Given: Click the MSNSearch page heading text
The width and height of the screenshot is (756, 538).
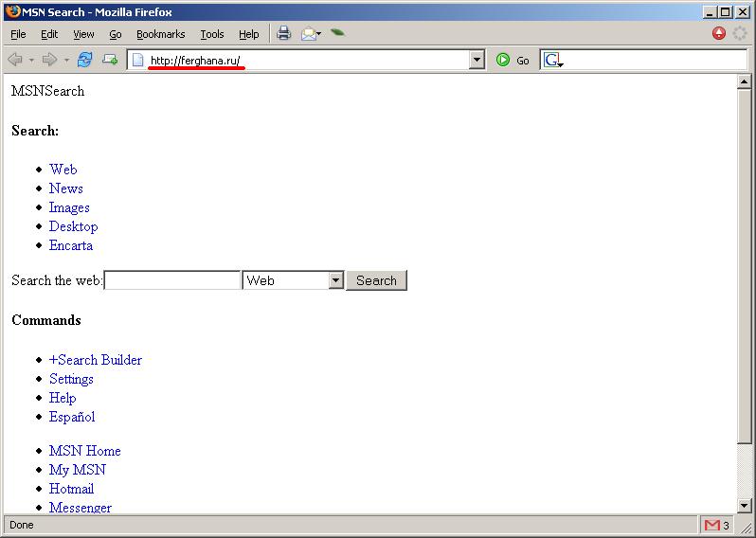Looking at the screenshot, I should click(47, 91).
